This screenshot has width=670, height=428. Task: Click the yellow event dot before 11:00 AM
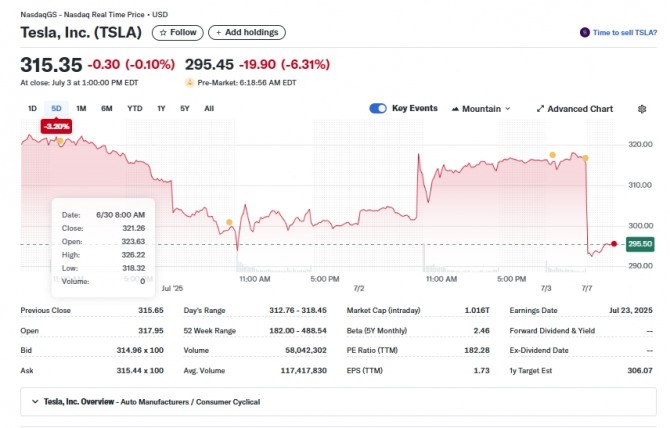point(230,222)
